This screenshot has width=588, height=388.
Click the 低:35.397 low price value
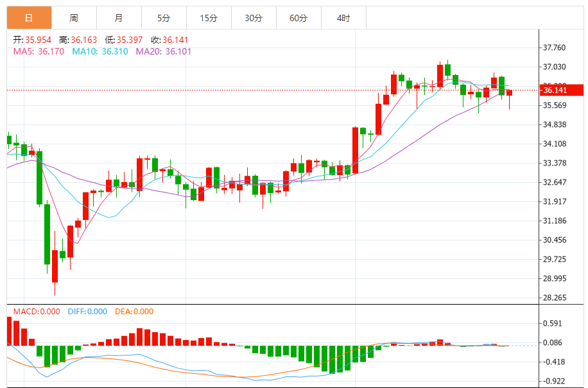click(x=124, y=40)
